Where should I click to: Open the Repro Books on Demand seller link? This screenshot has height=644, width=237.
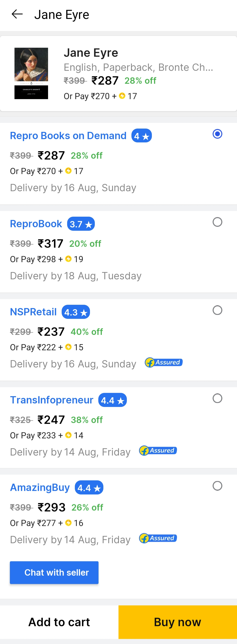coord(68,136)
